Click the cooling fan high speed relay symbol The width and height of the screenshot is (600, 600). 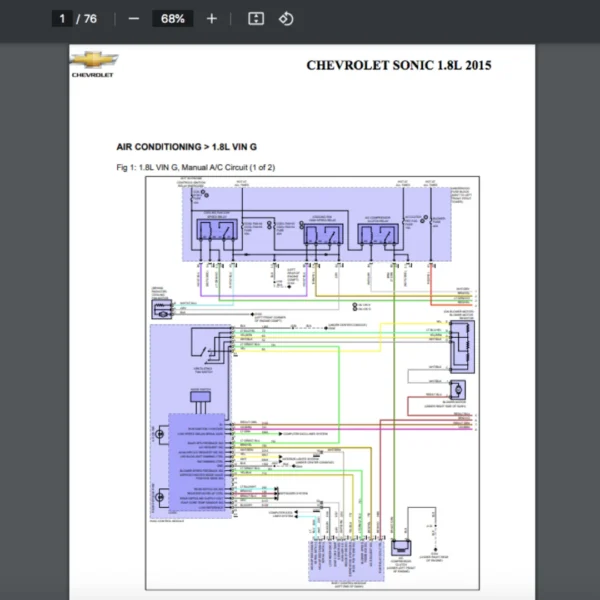(322, 234)
